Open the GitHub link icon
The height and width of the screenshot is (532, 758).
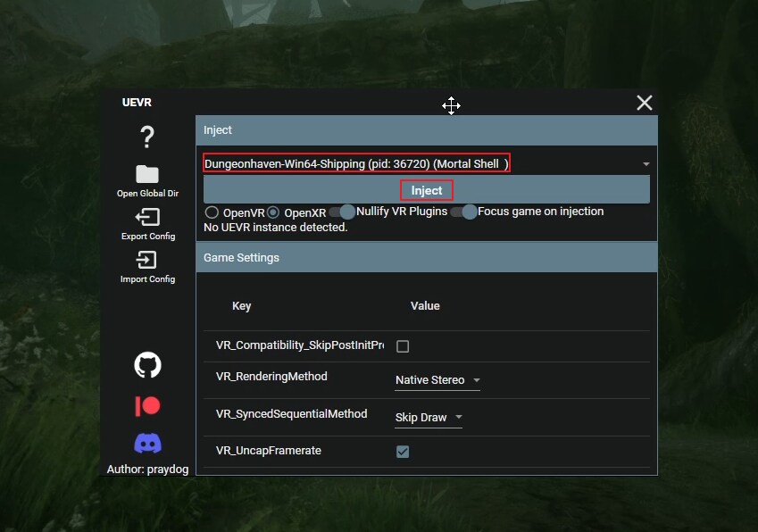(x=147, y=365)
